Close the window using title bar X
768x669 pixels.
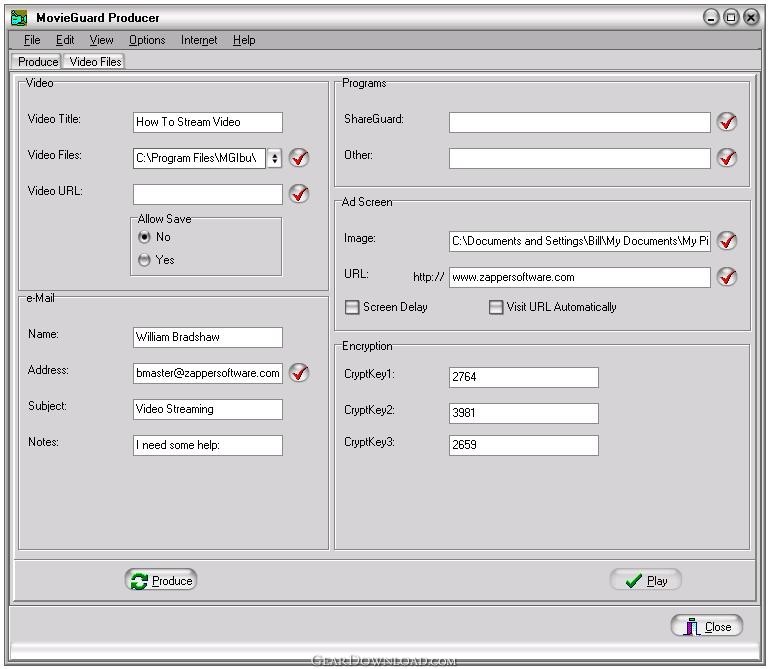click(751, 18)
